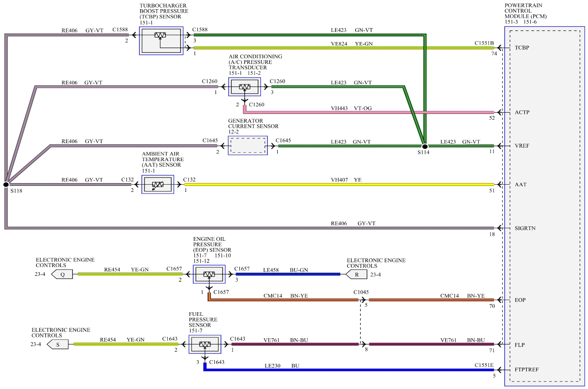Click the Engine Oil Pressure sensor symbol

click(209, 274)
